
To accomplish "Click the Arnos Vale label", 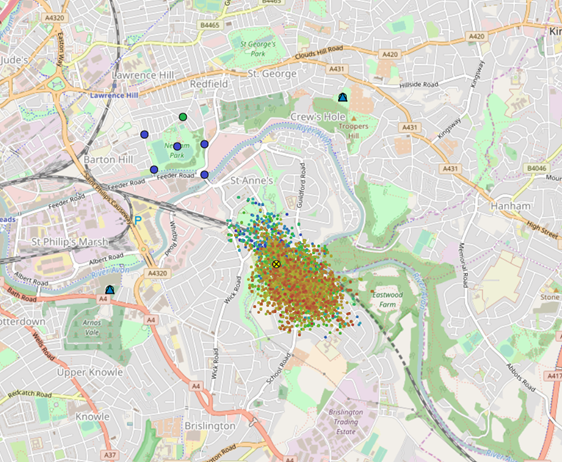I will coord(92,328).
